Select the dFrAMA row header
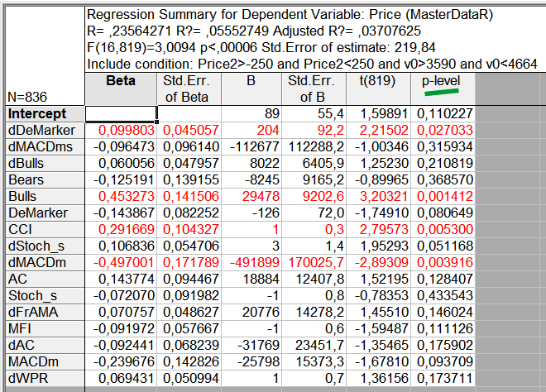Image resolution: width=546 pixels, height=392 pixels. [x=45, y=312]
